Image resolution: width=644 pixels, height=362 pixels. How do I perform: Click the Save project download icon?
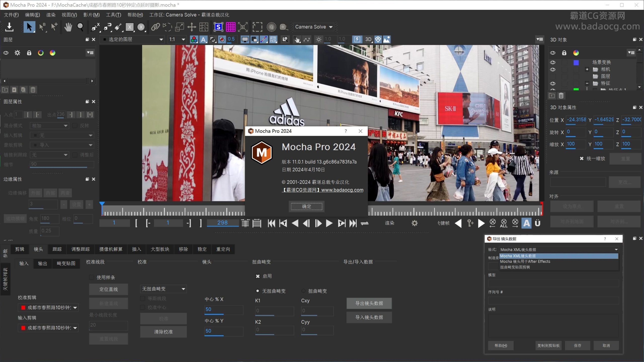click(x=9, y=27)
